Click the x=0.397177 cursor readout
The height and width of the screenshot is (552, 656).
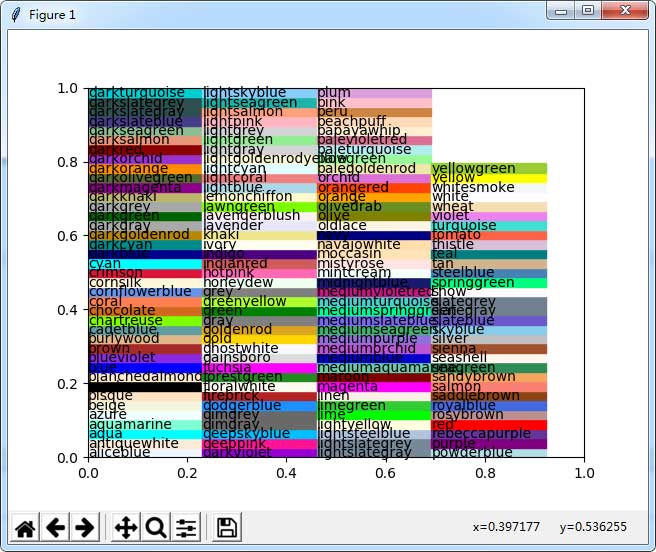pyautogui.click(x=506, y=527)
